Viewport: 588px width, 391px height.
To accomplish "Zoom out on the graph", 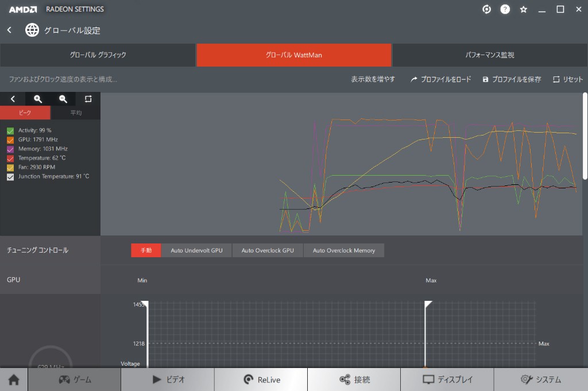I will coord(63,99).
